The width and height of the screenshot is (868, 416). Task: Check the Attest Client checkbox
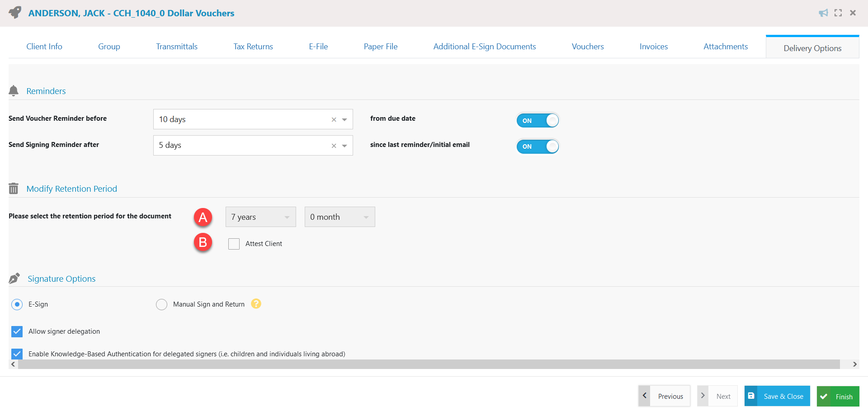click(234, 244)
